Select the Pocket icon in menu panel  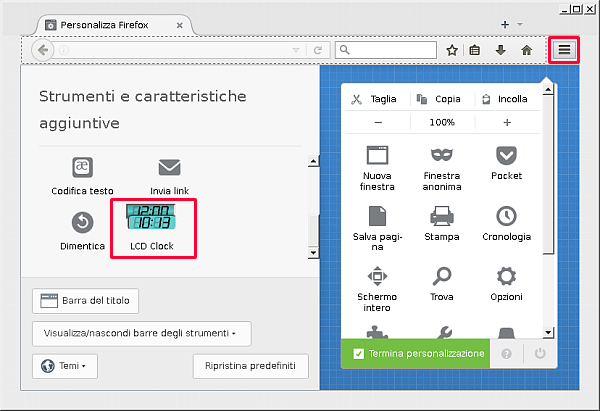pos(506,156)
